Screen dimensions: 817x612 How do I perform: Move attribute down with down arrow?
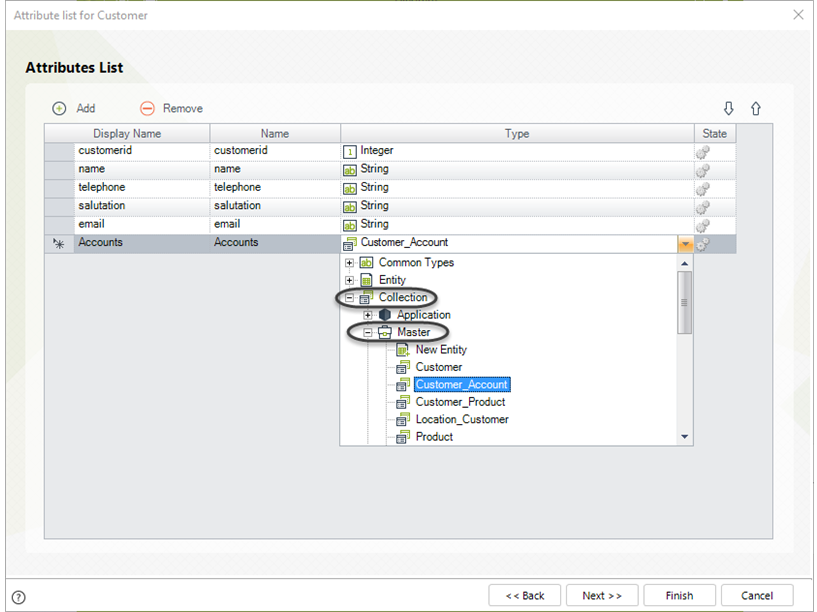pyautogui.click(x=728, y=108)
